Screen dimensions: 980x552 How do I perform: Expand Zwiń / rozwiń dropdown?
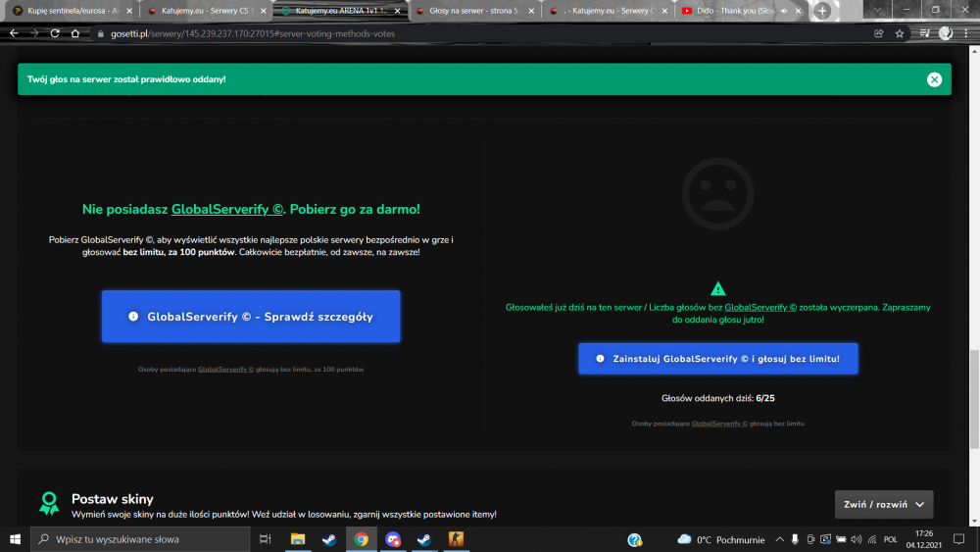884,505
